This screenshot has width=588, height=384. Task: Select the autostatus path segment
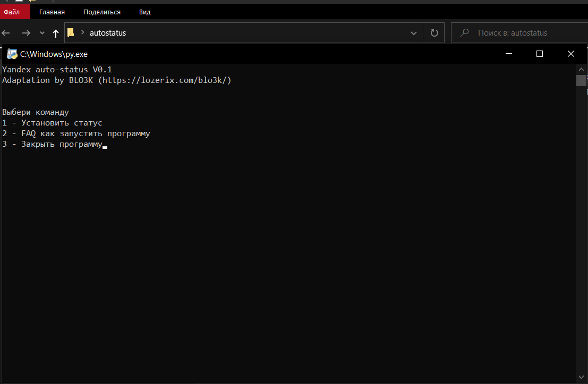(x=108, y=33)
